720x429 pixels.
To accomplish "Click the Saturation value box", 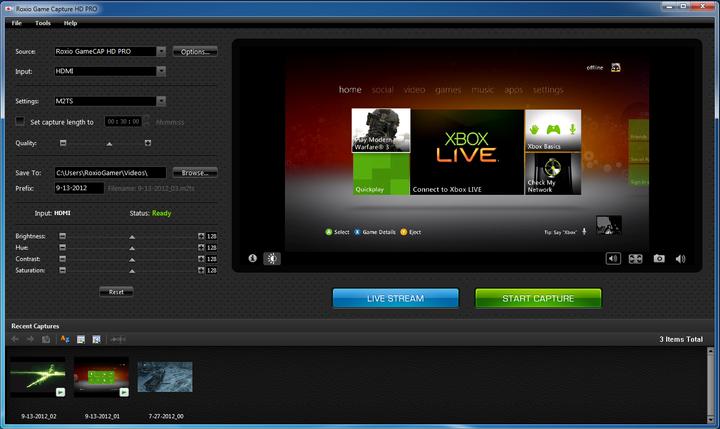I will (x=211, y=270).
